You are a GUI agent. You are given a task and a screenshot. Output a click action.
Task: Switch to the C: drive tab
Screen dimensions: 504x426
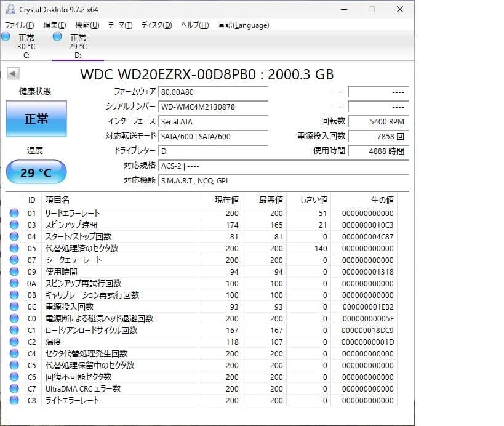(x=27, y=43)
